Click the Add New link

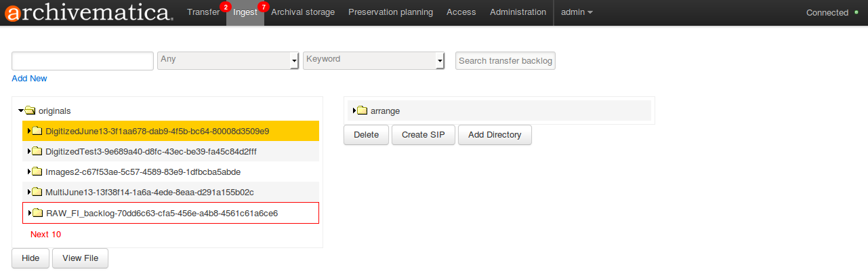[x=29, y=79]
